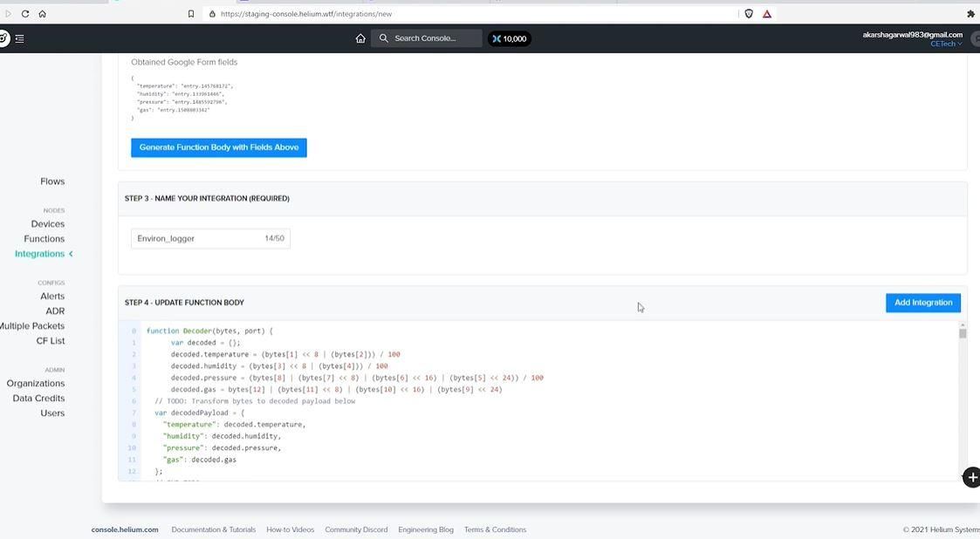The height and width of the screenshot is (539, 980).
Task: Open CETech organization dropdown
Action: 946,44
